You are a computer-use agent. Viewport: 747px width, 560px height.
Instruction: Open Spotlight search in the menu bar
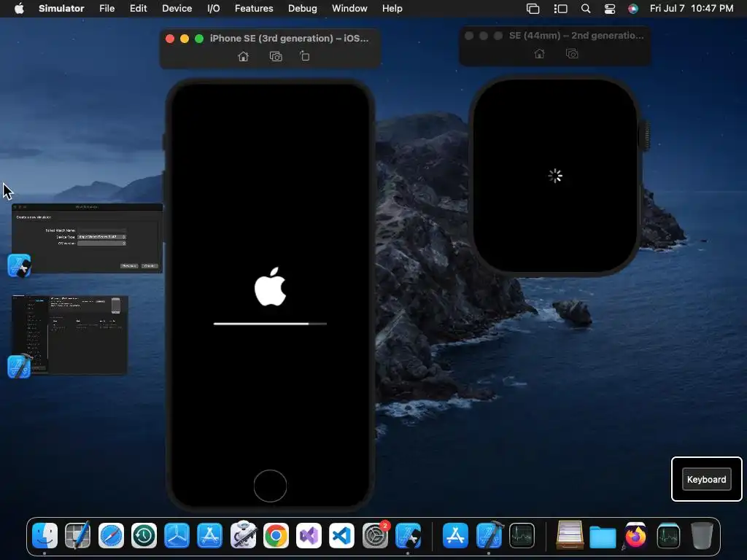click(x=586, y=9)
